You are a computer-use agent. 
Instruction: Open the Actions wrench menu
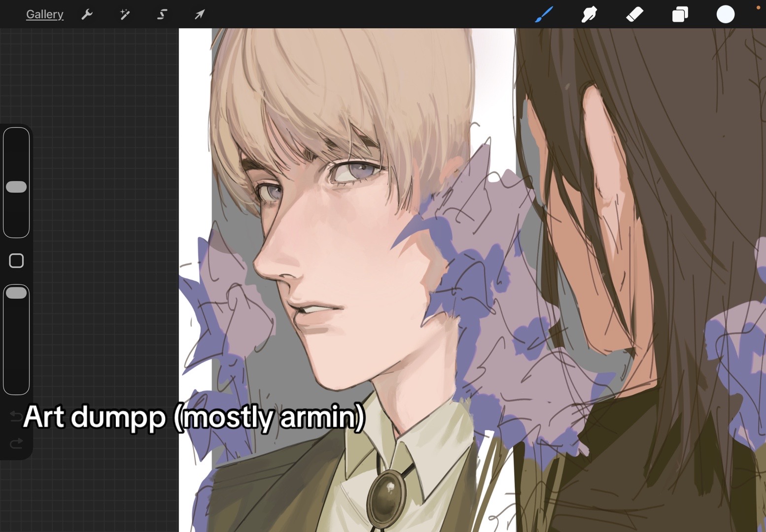[x=87, y=14]
